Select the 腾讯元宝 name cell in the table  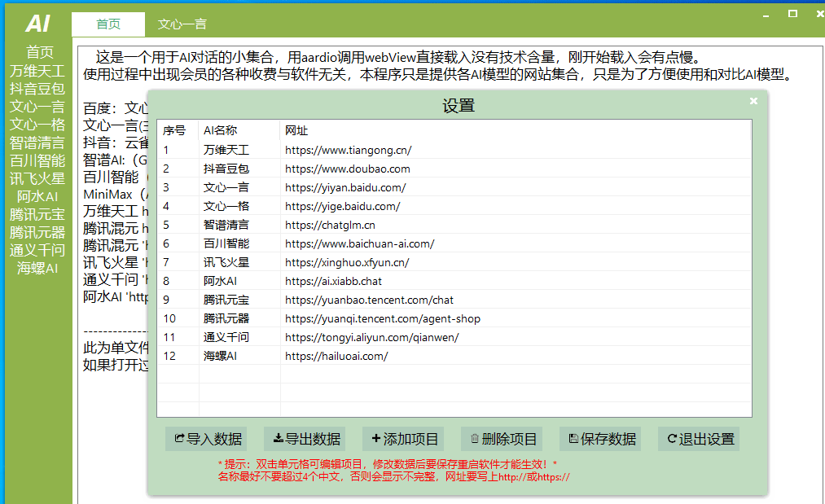click(x=239, y=300)
